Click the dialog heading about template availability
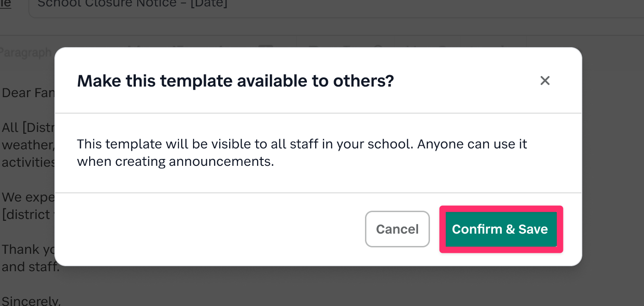This screenshot has height=306, width=644. coord(235,81)
